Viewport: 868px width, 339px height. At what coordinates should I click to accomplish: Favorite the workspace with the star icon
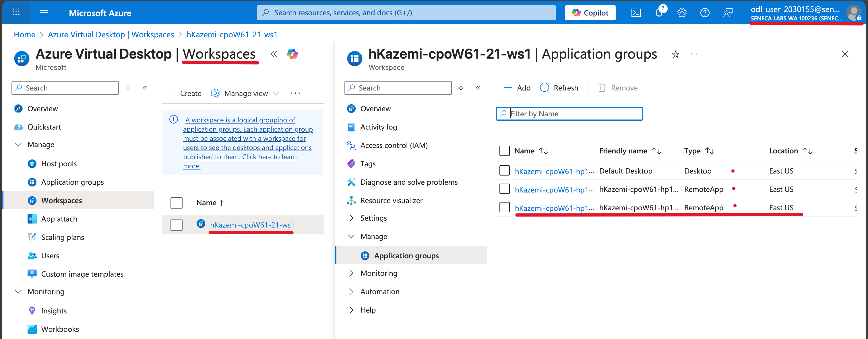[x=675, y=54]
